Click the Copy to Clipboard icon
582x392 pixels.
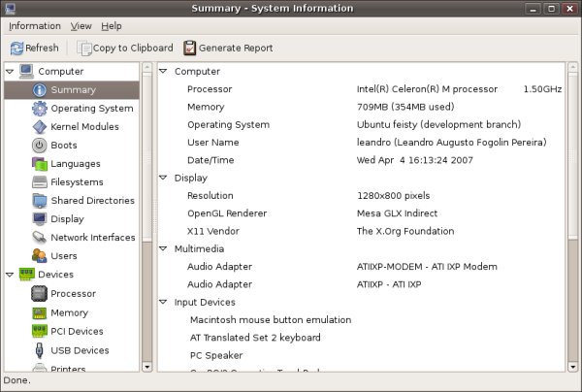click(84, 49)
